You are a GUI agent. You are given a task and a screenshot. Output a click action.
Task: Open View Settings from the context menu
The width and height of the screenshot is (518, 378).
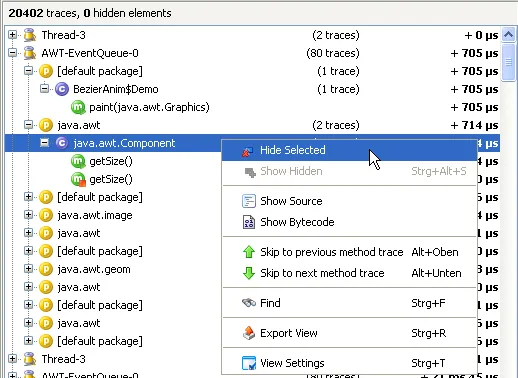pyautogui.click(x=349, y=363)
